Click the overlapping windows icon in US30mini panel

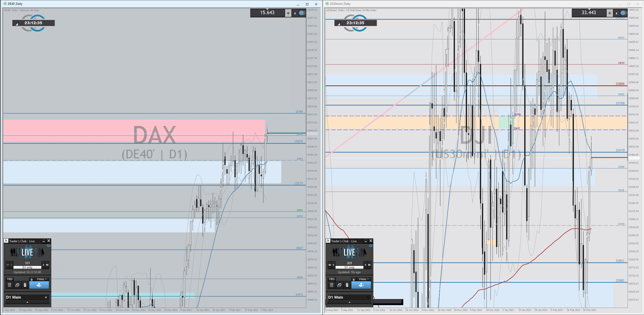(339, 285)
